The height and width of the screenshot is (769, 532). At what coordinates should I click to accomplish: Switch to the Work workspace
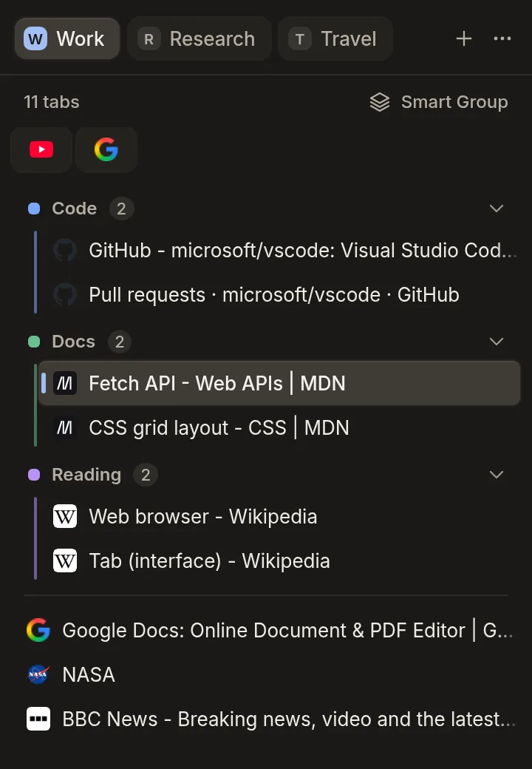coord(67,38)
